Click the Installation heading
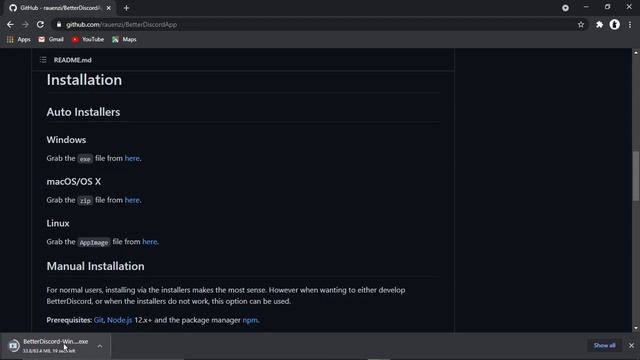 point(84,80)
